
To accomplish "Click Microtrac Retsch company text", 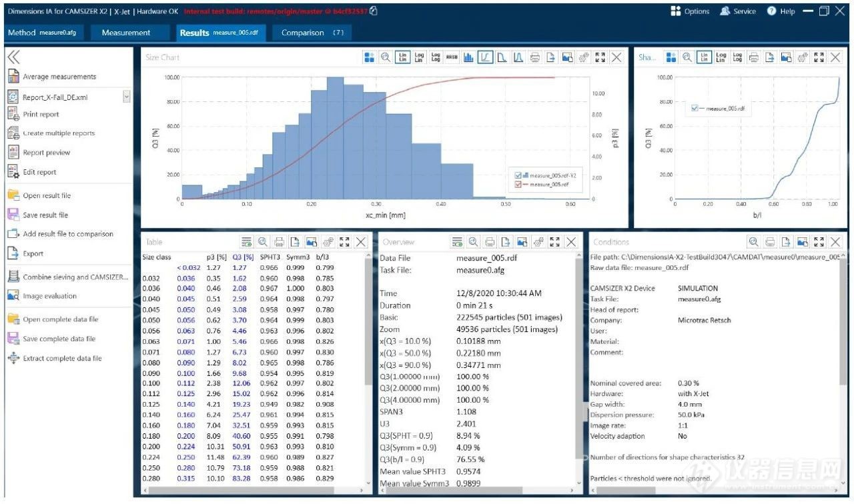I will 704,320.
